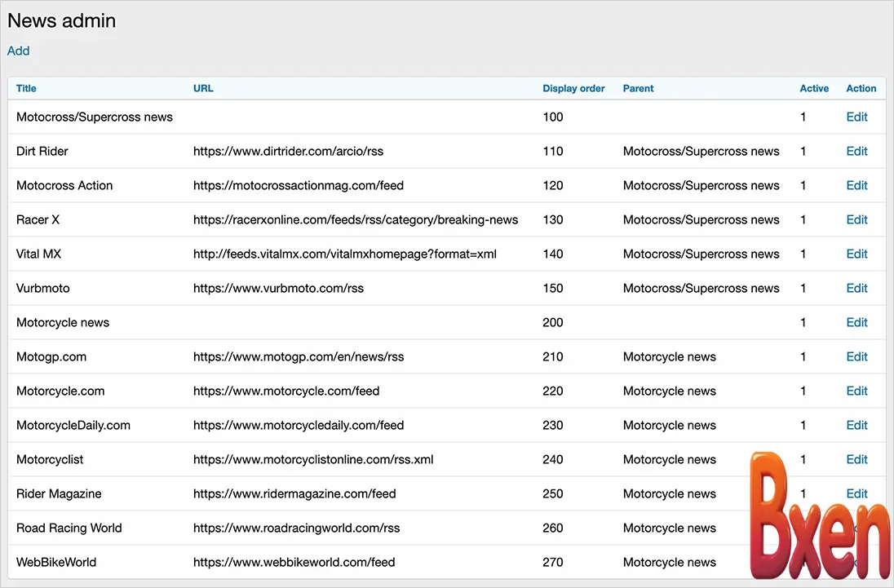Sort by Parent column header
Image resolution: width=894 pixels, height=588 pixels.
pyautogui.click(x=638, y=88)
